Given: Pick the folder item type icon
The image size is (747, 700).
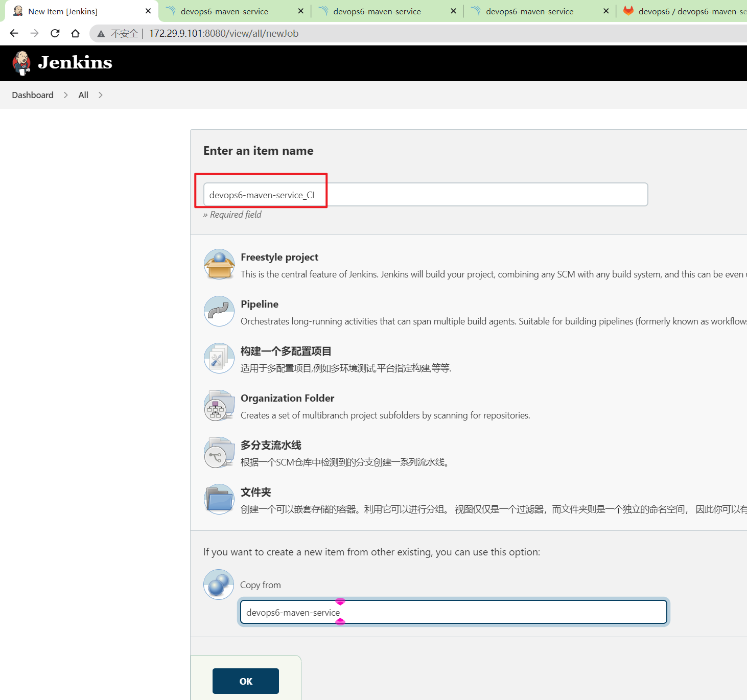Looking at the screenshot, I should 219,499.
